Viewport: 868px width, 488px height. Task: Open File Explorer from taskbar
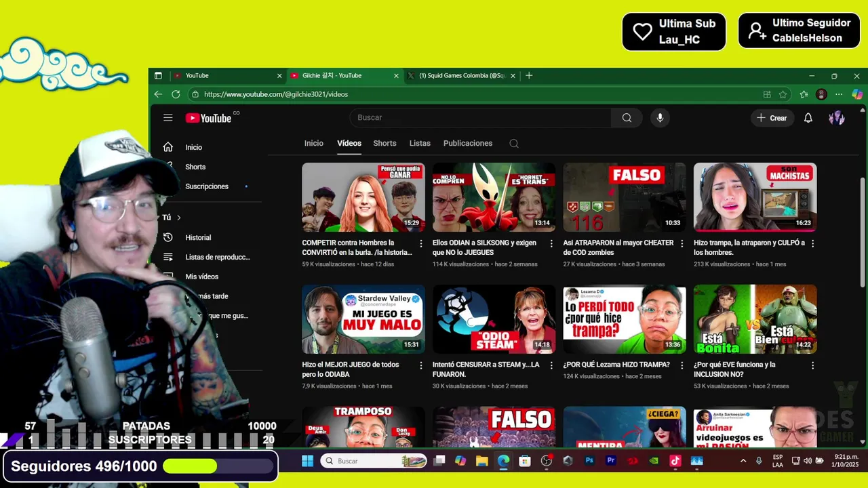point(481,461)
